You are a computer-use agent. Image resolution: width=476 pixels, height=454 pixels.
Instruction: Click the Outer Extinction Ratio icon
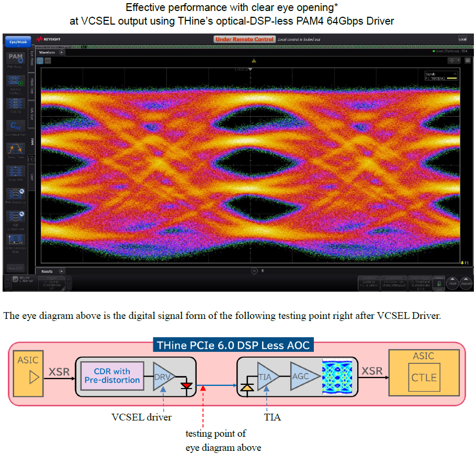[x=16, y=240]
